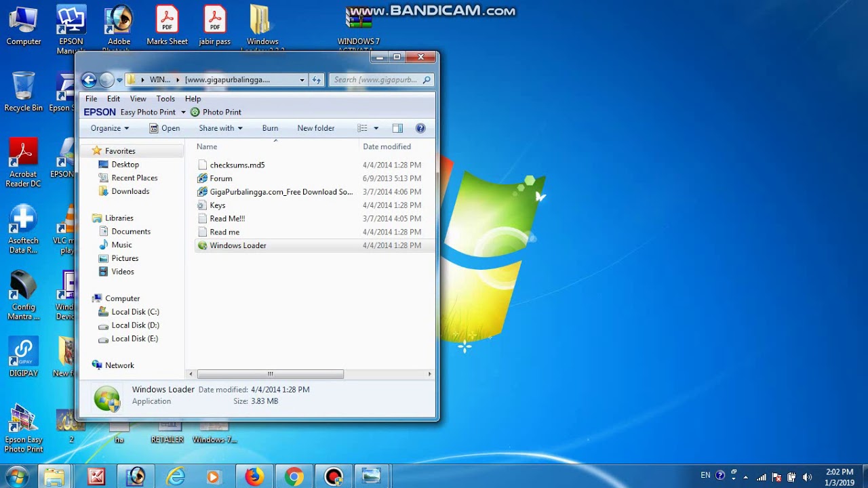Open Desktop in Favorites
The height and width of the screenshot is (488, 868).
click(x=125, y=165)
